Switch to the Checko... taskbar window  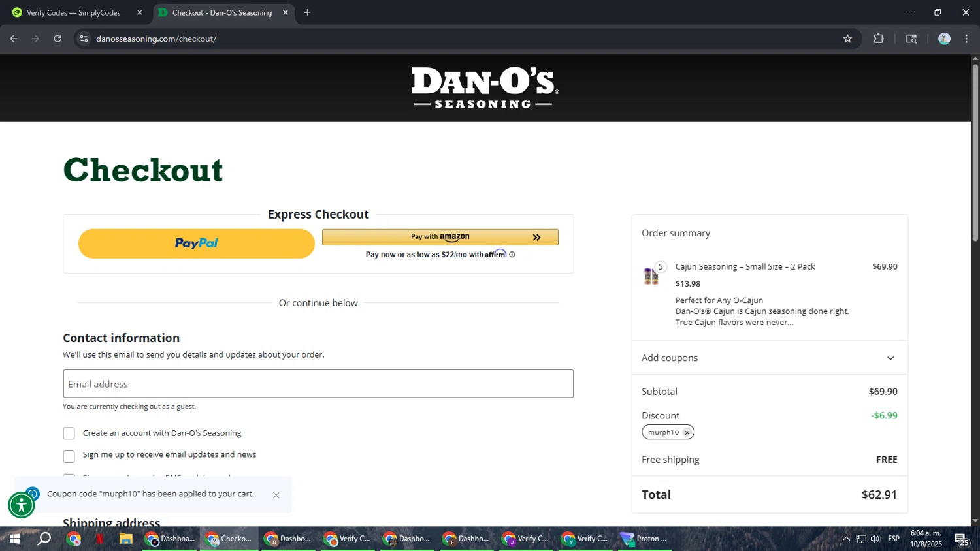pyautogui.click(x=229, y=539)
